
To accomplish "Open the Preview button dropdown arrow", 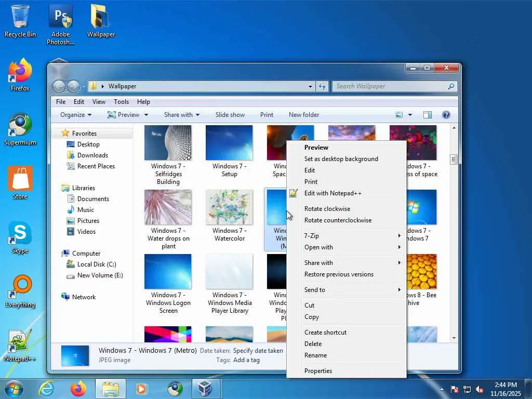I will coord(146,115).
